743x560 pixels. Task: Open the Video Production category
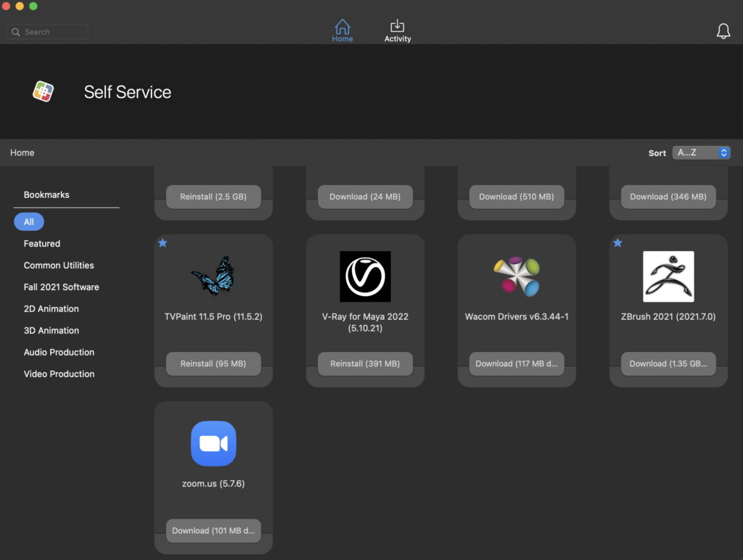click(59, 374)
